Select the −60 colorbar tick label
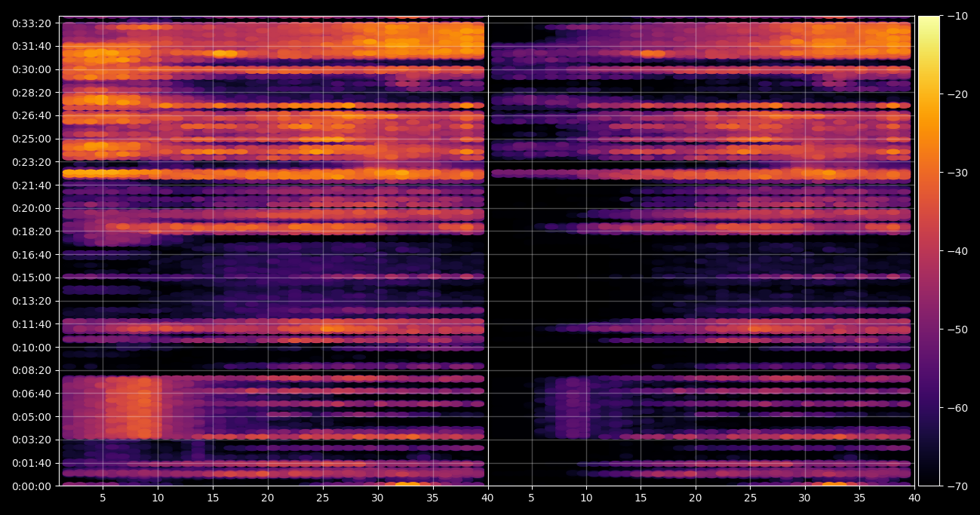This screenshot has width=980, height=515. 957,408
